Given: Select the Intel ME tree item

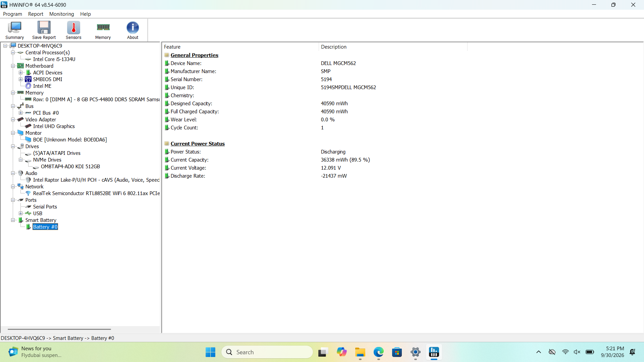Looking at the screenshot, I should click(42, 86).
